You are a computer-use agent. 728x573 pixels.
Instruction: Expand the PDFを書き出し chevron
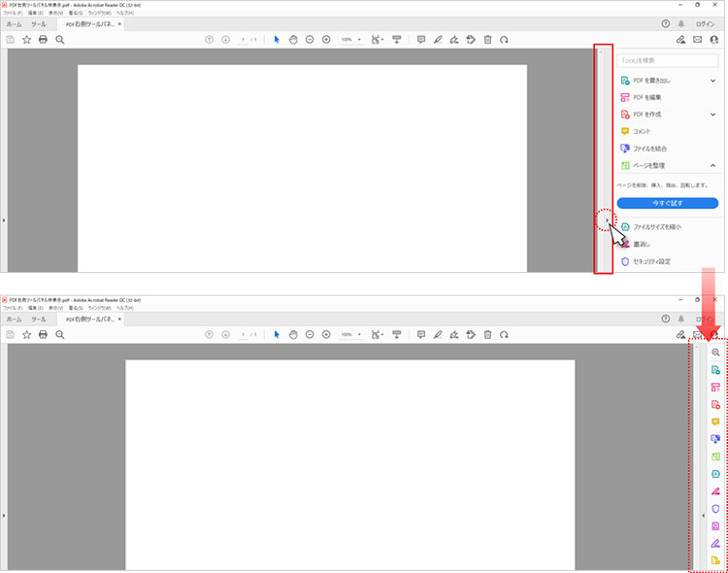click(x=712, y=81)
